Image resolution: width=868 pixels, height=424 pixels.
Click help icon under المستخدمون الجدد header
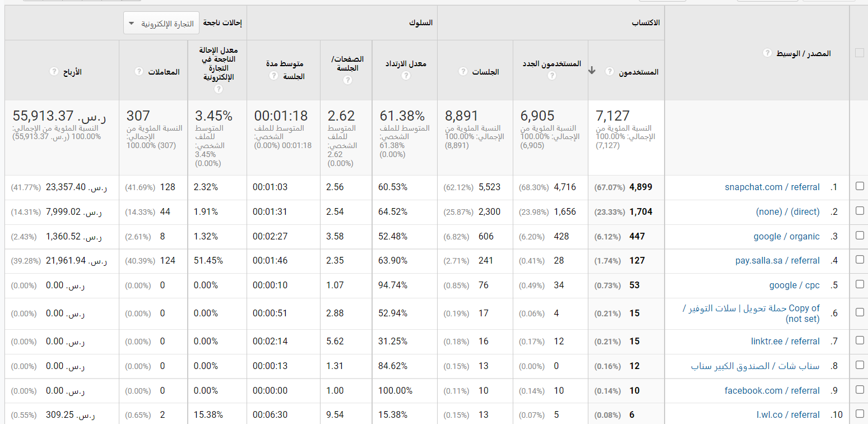551,76
